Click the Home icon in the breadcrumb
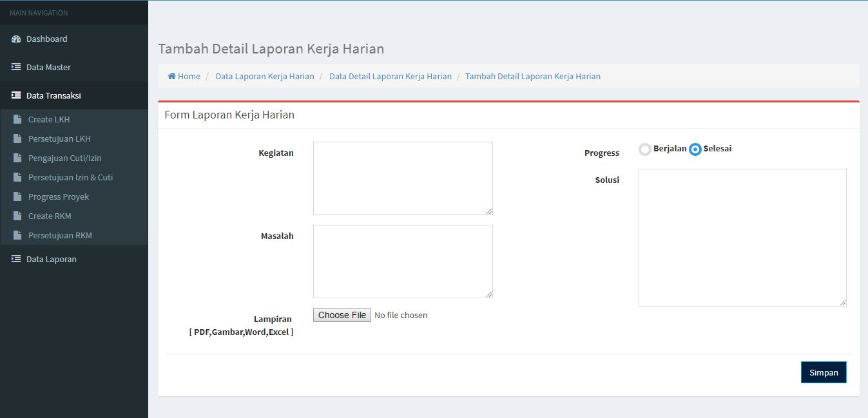 tap(171, 76)
